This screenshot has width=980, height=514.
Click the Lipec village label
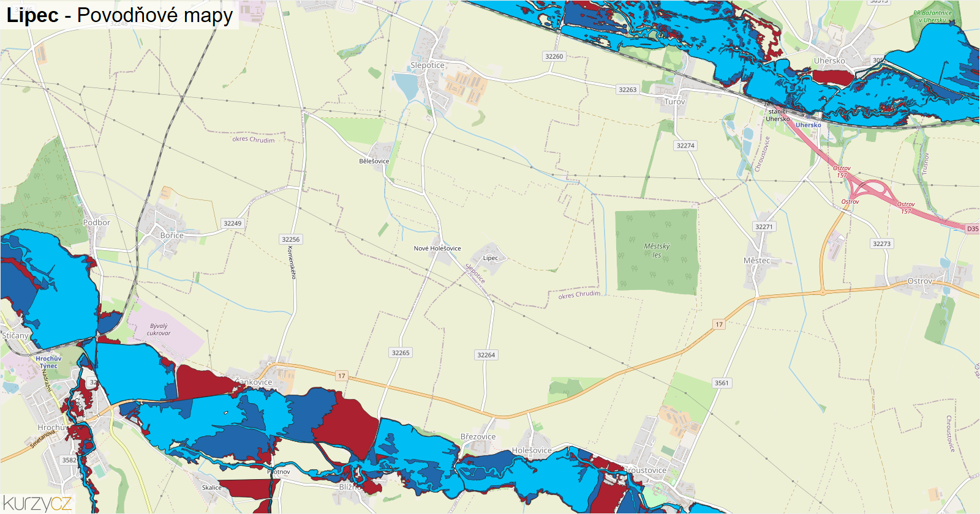tap(491, 258)
